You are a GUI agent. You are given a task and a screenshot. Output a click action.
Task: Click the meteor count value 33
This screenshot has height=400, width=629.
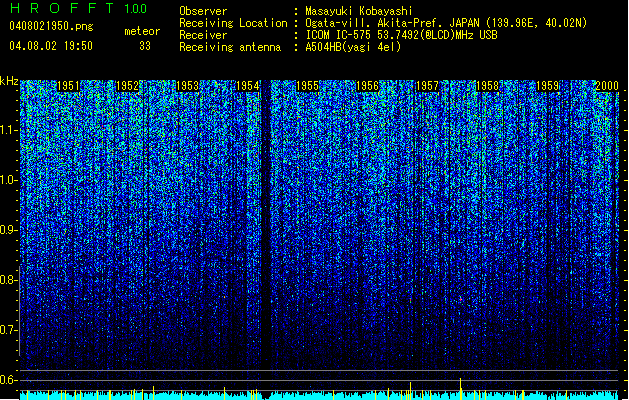[x=145, y=46]
